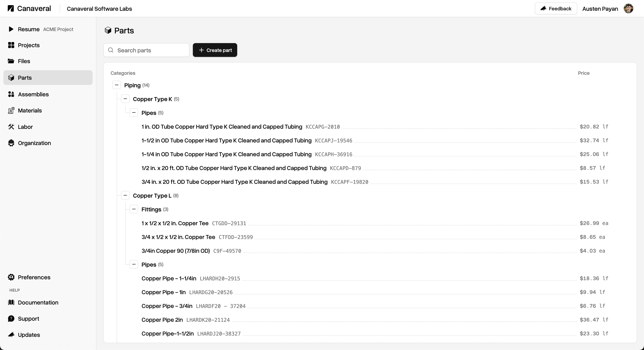Select Copper Pipe – 1in row
The image size is (644, 350).
click(x=375, y=292)
